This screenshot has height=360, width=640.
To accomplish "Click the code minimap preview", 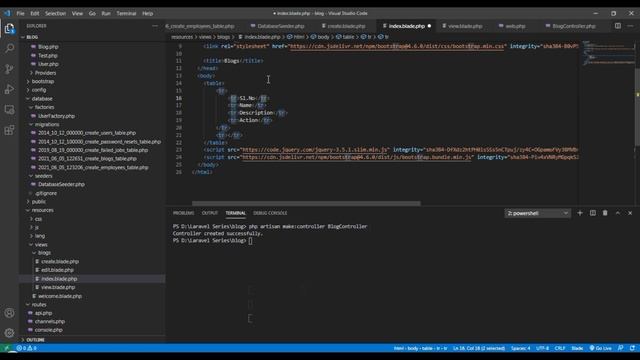I will tap(608, 53).
